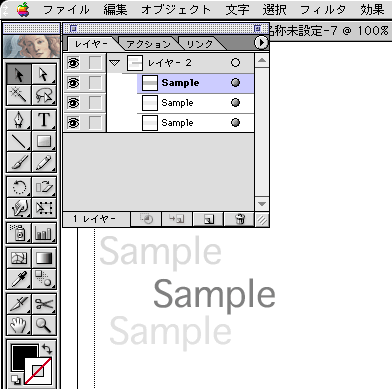This screenshot has width=392, height=389.
Task: Open the 選択 menu
Action: click(274, 9)
